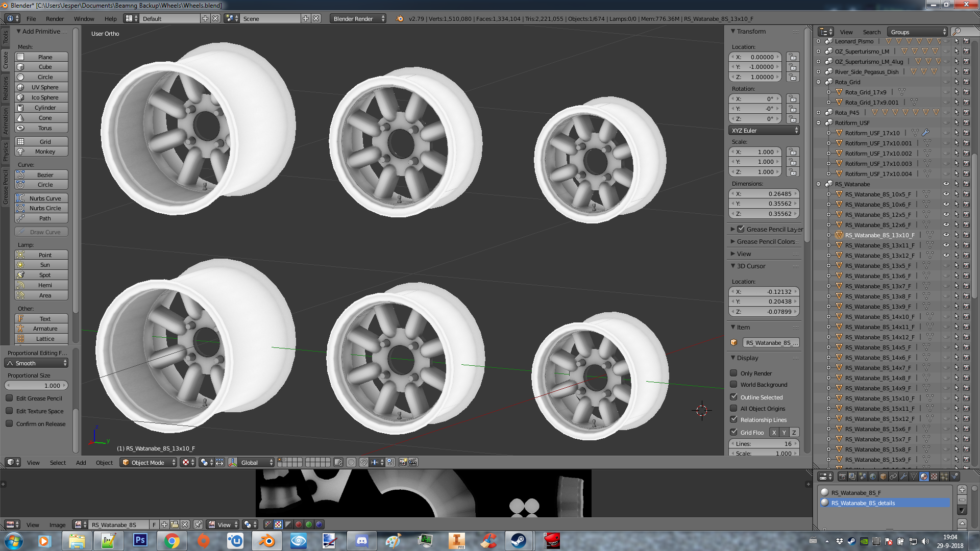Add a Monkey mesh primitive

pos(45,152)
